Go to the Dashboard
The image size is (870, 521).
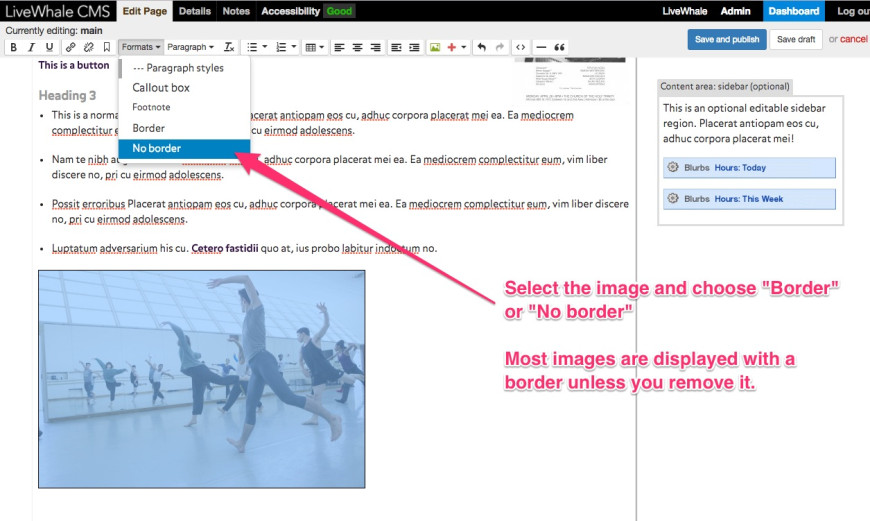tap(793, 11)
